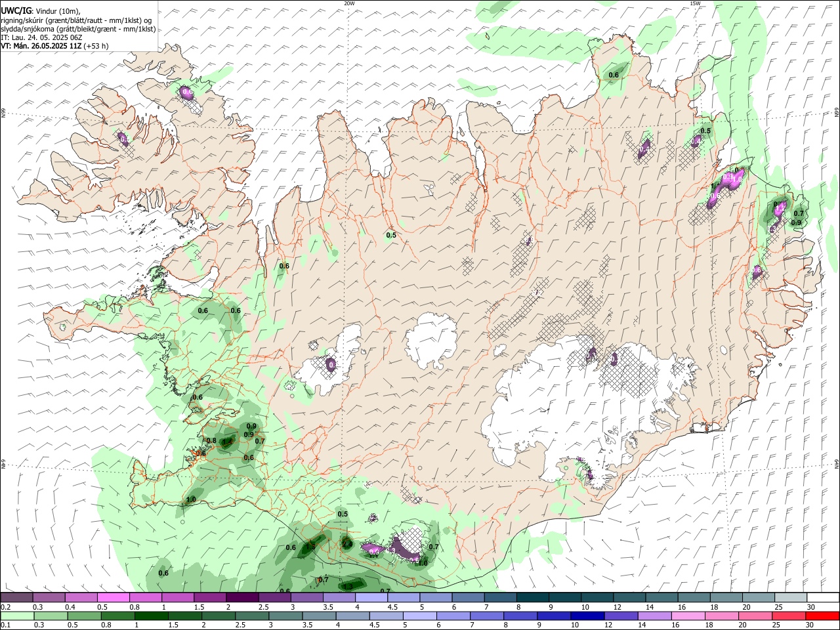Click the 'VT: Mán. 26.05.2025 11Z (+53 h)' line
The height and width of the screenshot is (630, 840).
point(54,46)
